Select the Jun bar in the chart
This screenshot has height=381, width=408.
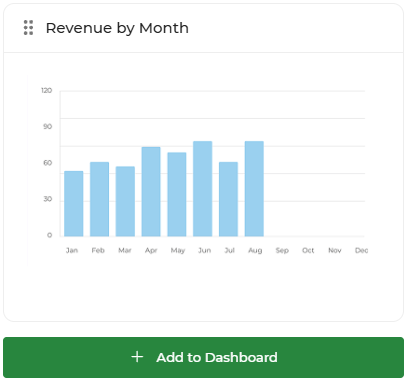[203, 189]
